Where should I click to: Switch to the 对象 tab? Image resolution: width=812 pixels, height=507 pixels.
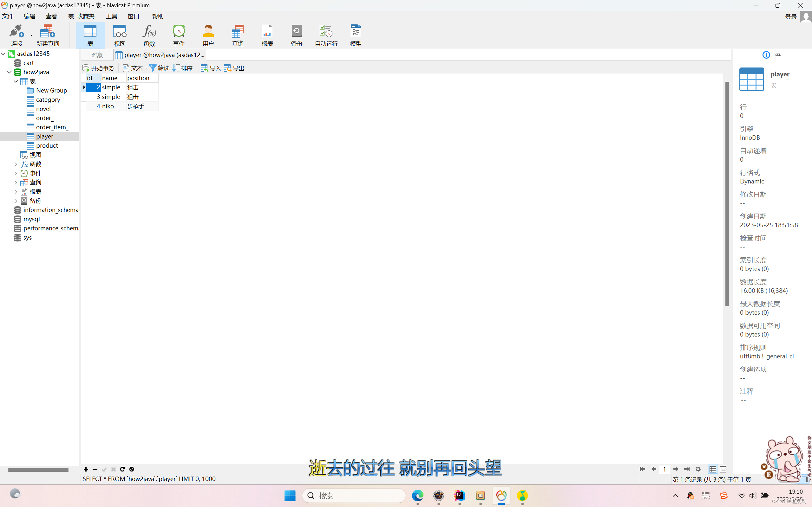click(x=97, y=55)
